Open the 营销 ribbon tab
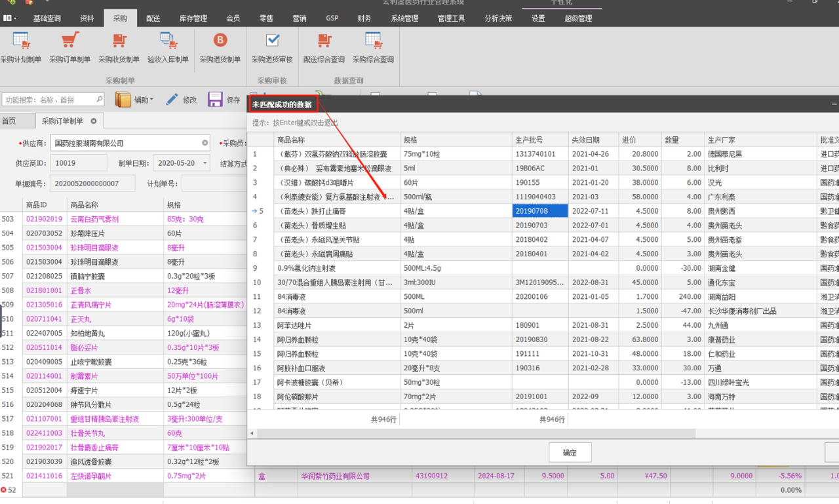The image size is (839, 504). click(300, 18)
